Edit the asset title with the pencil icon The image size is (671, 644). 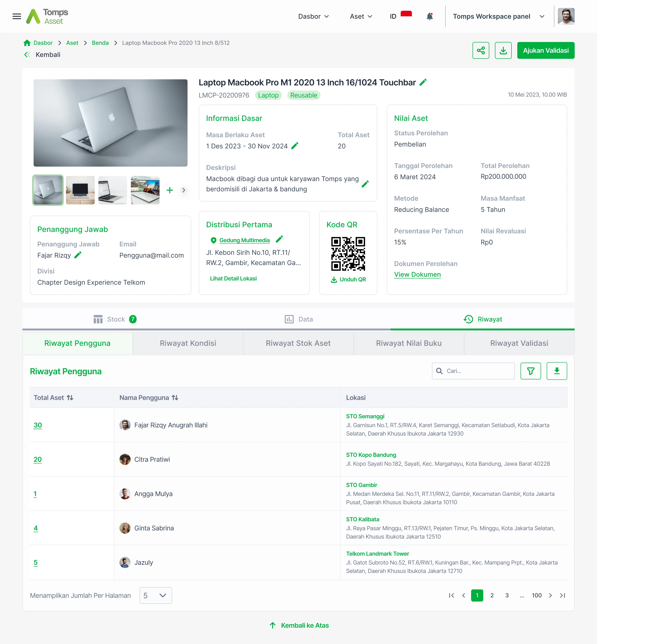coord(423,82)
